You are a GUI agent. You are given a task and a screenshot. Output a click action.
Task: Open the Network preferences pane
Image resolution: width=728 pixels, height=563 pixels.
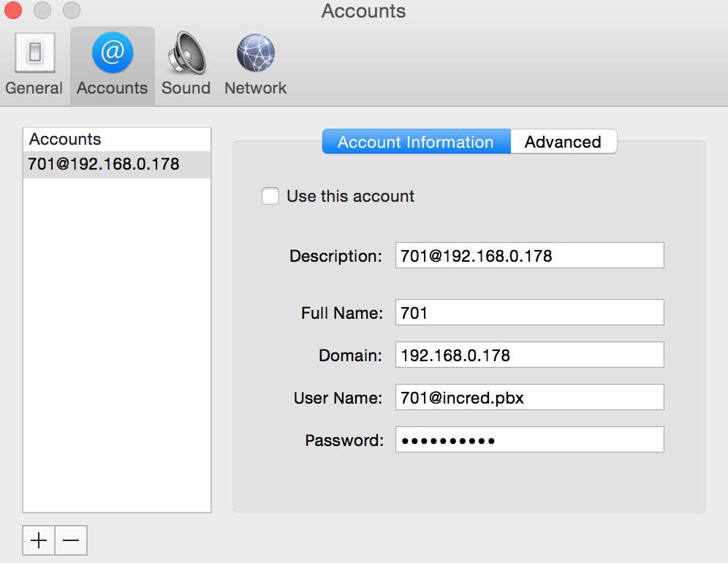tap(255, 64)
